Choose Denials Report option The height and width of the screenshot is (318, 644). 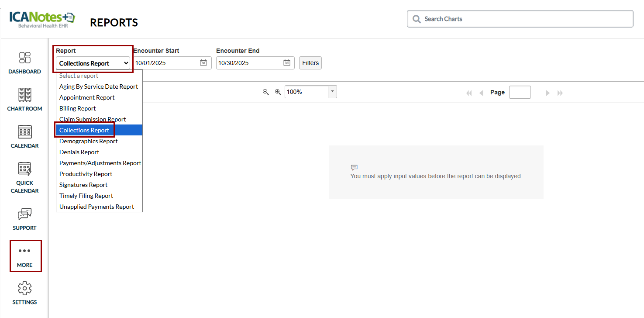(79, 152)
